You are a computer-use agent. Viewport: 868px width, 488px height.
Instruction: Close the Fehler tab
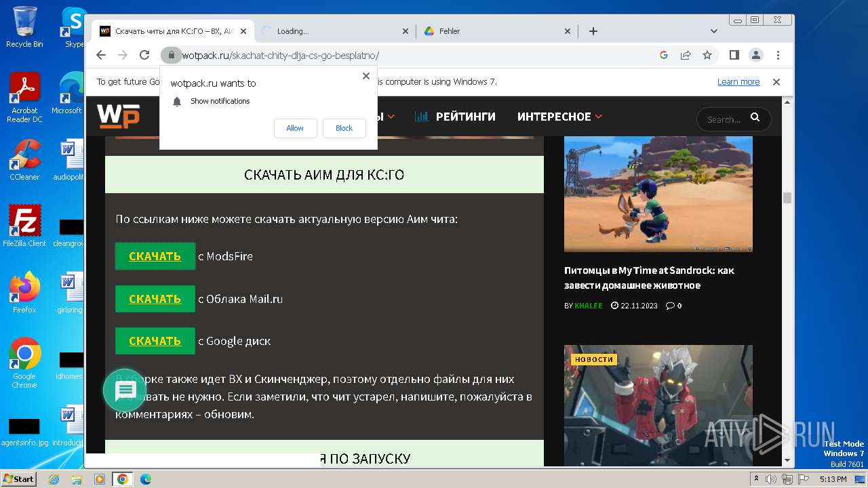point(568,31)
